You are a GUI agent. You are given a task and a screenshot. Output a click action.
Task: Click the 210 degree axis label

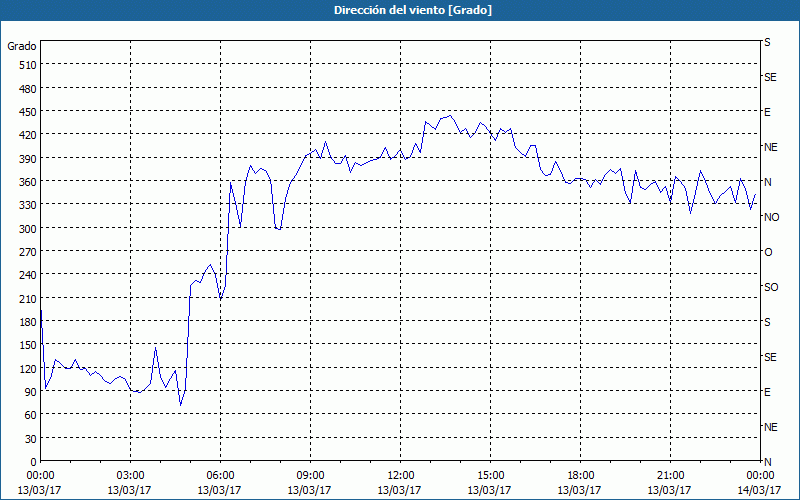[28, 298]
